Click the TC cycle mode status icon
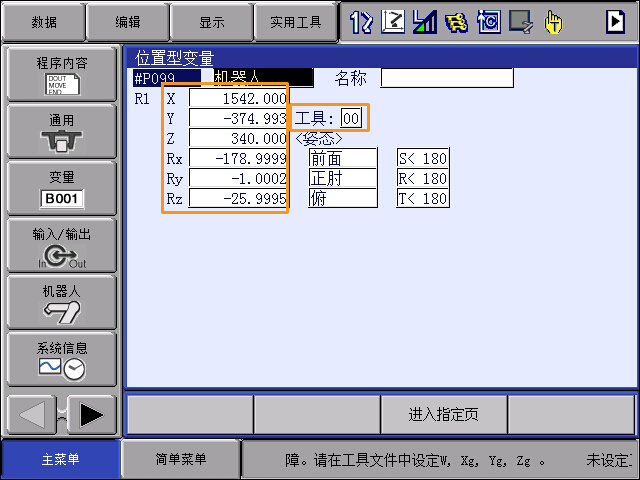The height and width of the screenshot is (480, 640). [x=489, y=22]
